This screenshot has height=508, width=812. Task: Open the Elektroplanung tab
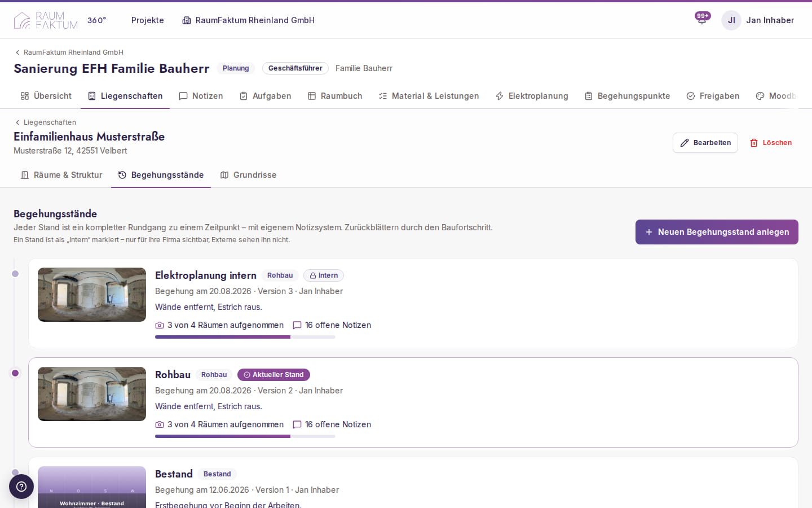click(532, 96)
